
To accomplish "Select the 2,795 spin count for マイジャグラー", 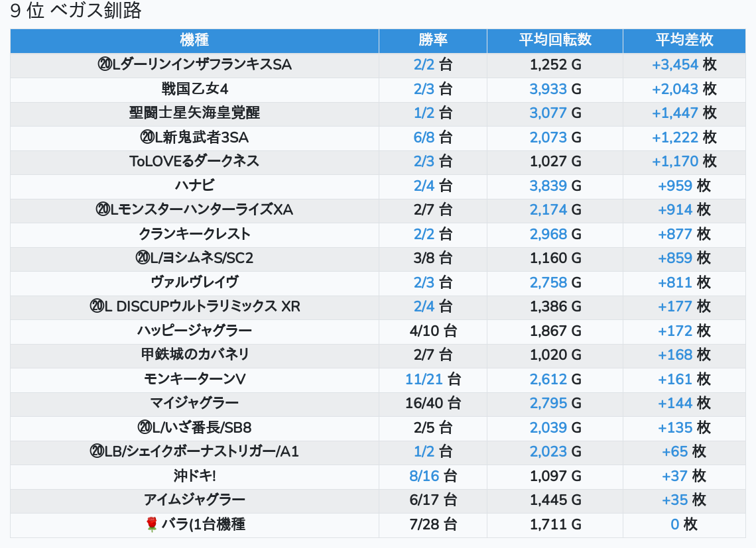I will point(548,403).
